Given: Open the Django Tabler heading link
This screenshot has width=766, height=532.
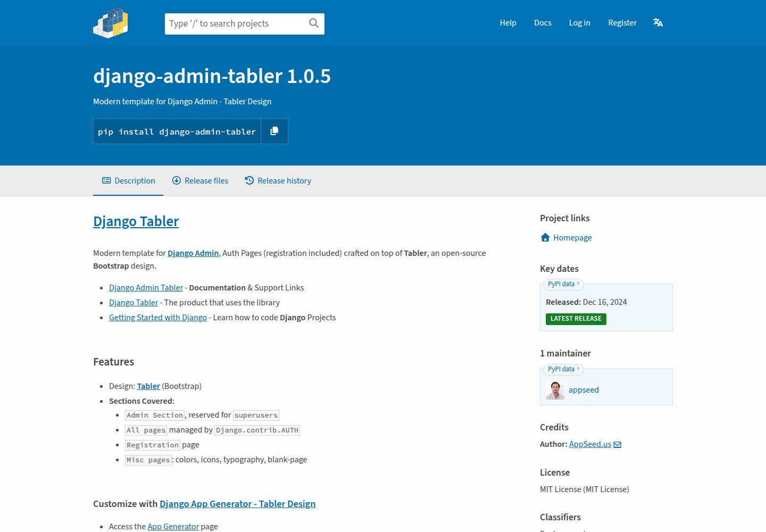Looking at the screenshot, I should click(136, 221).
